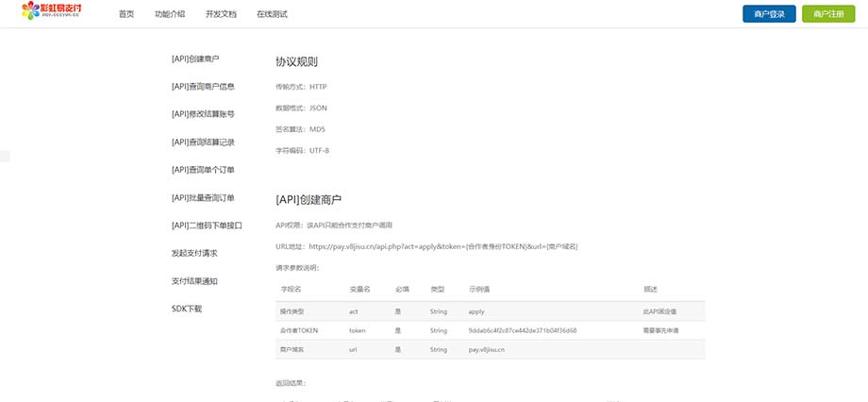Click the 商户域名 table cell
Image resolution: width=868 pixels, height=402 pixels.
[x=292, y=350]
